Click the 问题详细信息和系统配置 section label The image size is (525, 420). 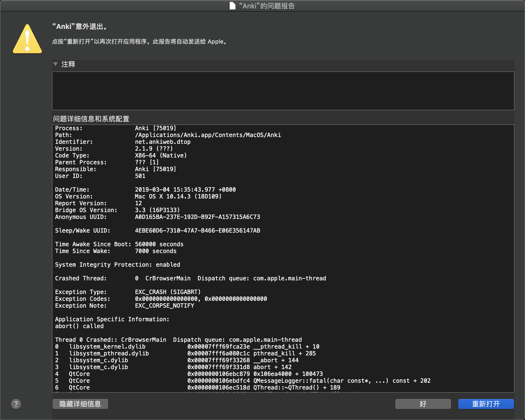click(91, 119)
